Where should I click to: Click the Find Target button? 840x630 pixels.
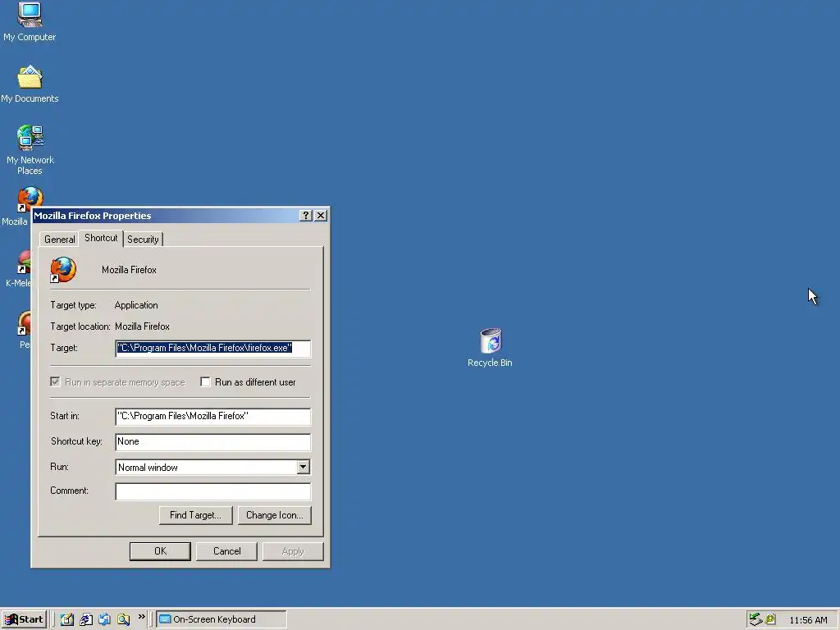tap(195, 515)
